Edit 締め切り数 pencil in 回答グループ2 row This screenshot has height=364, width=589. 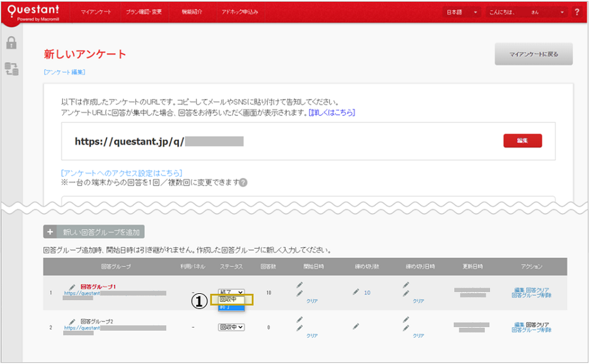click(356, 326)
